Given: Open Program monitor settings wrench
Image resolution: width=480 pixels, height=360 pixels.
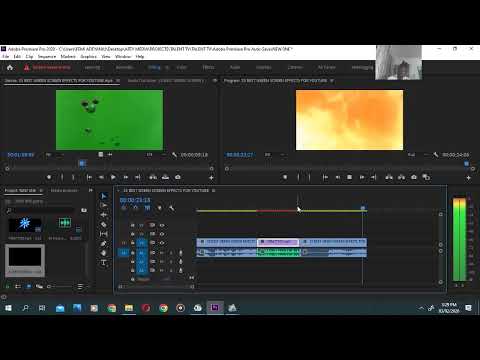Looking at the screenshot, I should click(x=436, y=155).
